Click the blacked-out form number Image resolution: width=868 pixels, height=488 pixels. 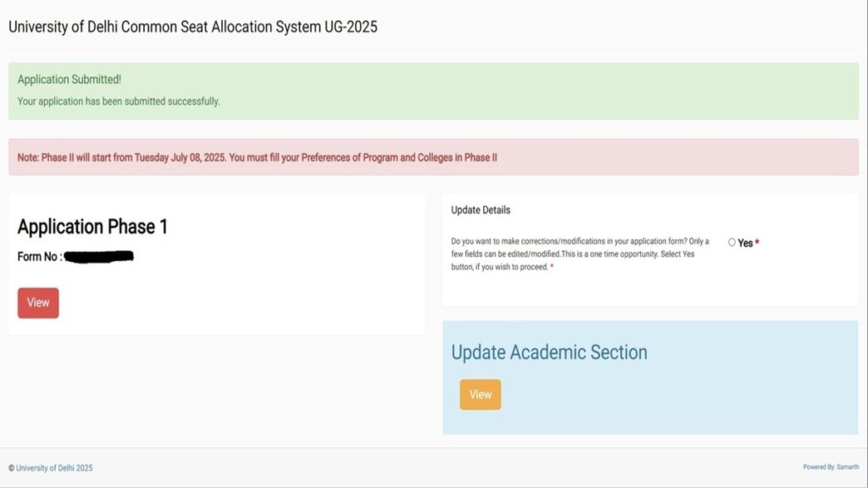99,255
